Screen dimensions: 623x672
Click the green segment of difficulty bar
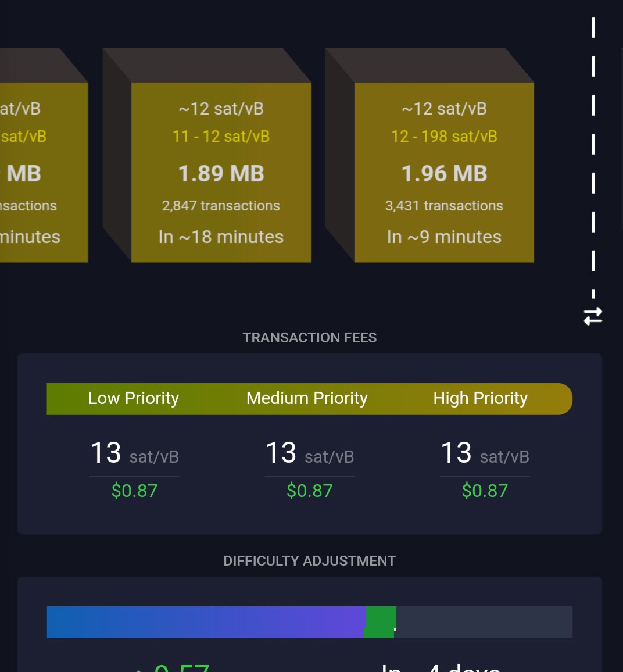380,622
